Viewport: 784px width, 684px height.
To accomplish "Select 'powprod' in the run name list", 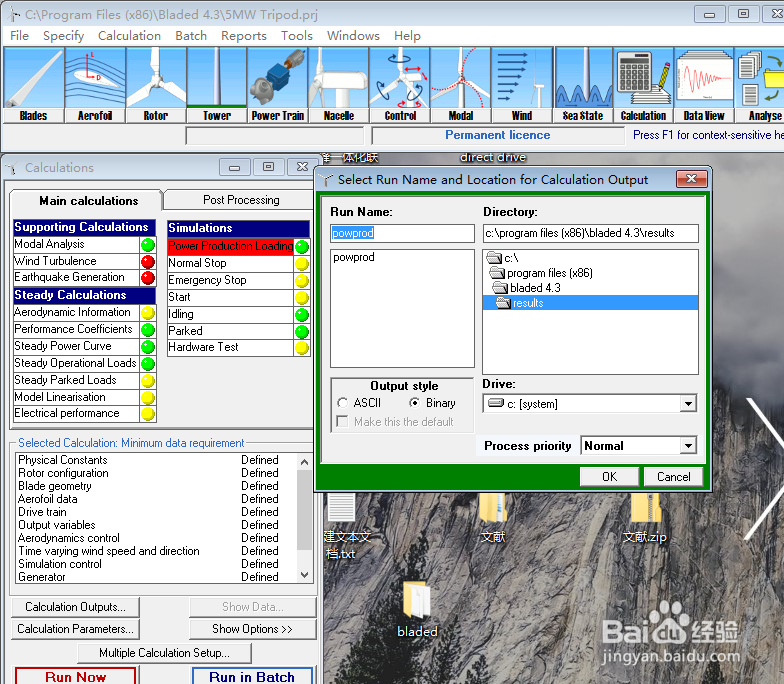I will point(354,258).
